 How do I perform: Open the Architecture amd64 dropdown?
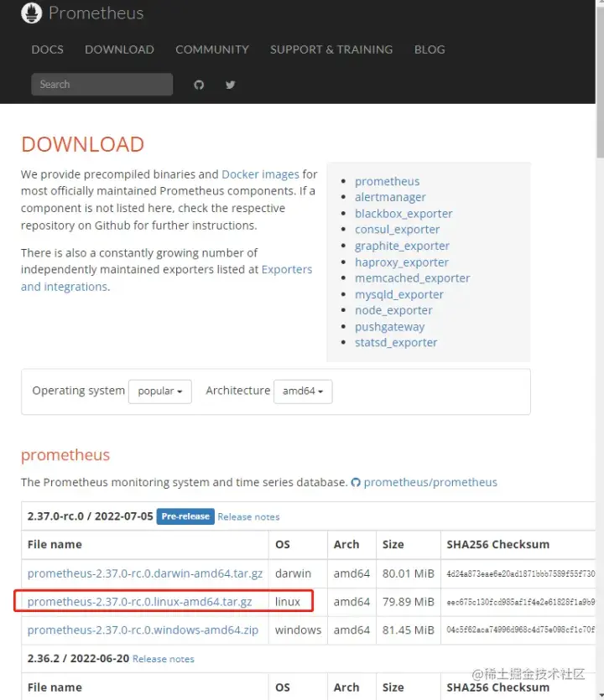pos(303,391)
